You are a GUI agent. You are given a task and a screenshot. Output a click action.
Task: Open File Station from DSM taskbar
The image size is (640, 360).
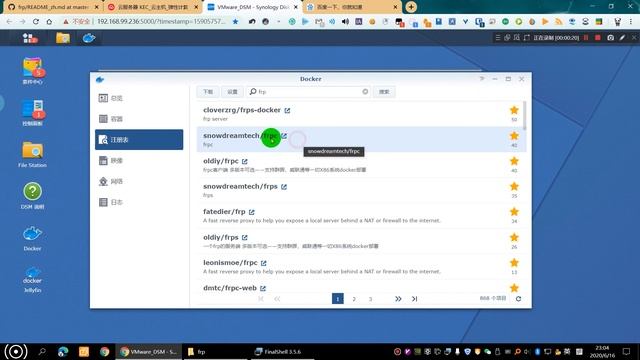click(x=63, y=38)
